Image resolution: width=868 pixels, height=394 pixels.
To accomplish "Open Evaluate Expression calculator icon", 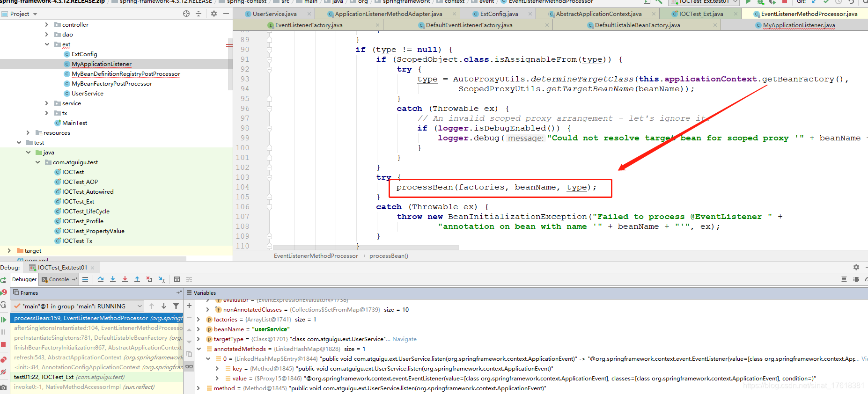I will (177, 279).
